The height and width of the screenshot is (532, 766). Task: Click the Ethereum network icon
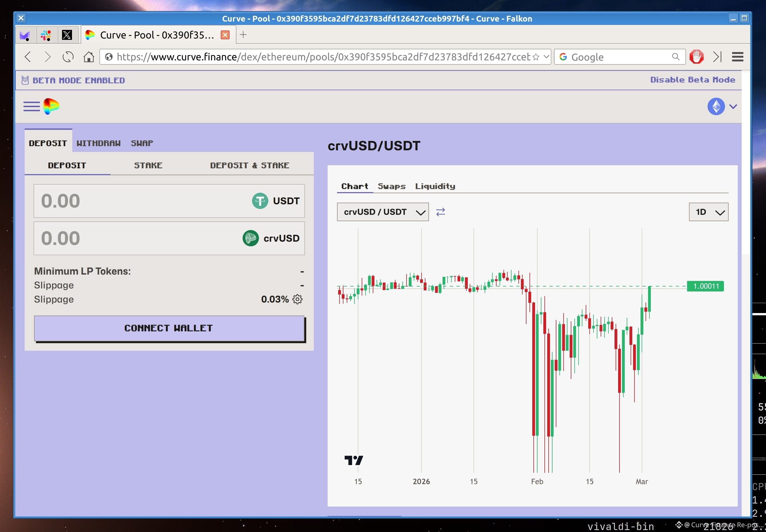(x=716, y=106)
